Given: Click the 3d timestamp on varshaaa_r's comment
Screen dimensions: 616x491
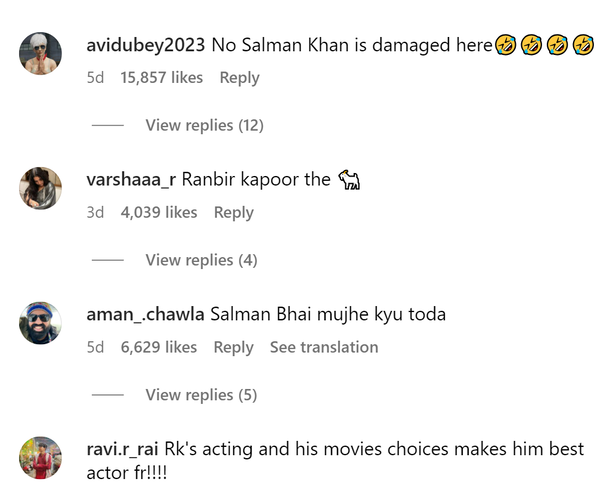Looking at the screenshot, I should coord(96,212).
